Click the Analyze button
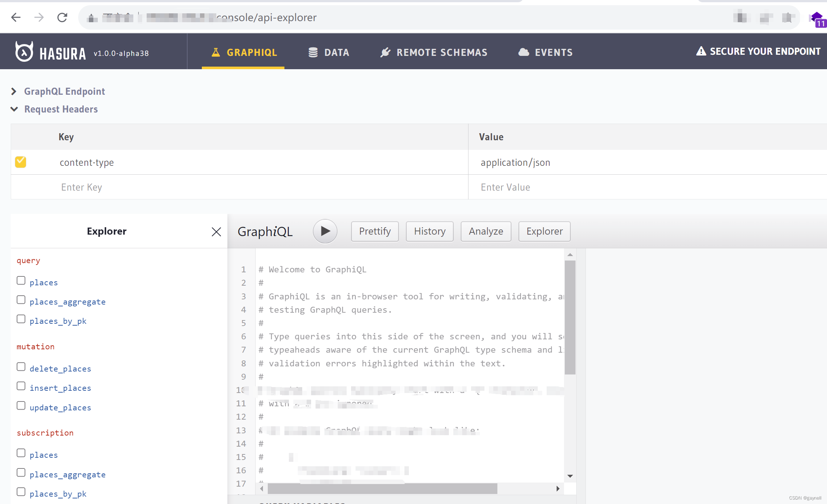This screenshot has height=504, width=827. pos(486,231)
